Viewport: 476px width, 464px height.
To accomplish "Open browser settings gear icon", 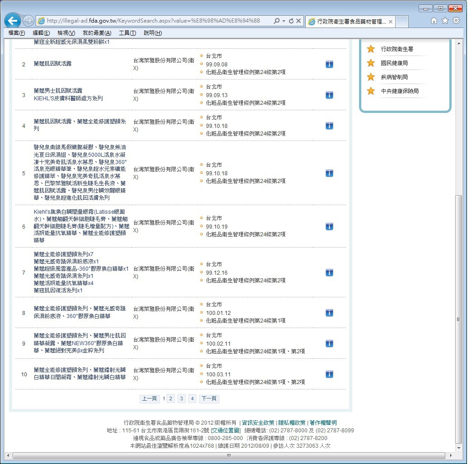I will coord(456,21).
